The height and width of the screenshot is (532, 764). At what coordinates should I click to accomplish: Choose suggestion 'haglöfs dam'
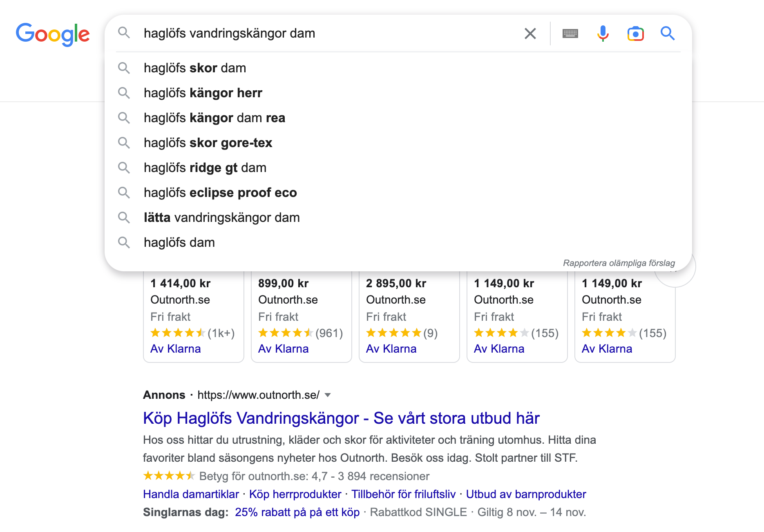[x=398, y=242]
